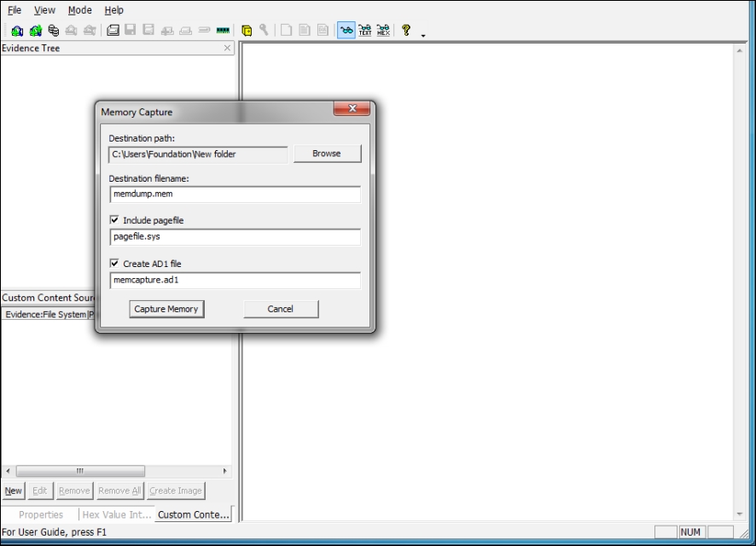Click the Export Files blank page icon
Screen dimensions: 756x546
(286, 31)
